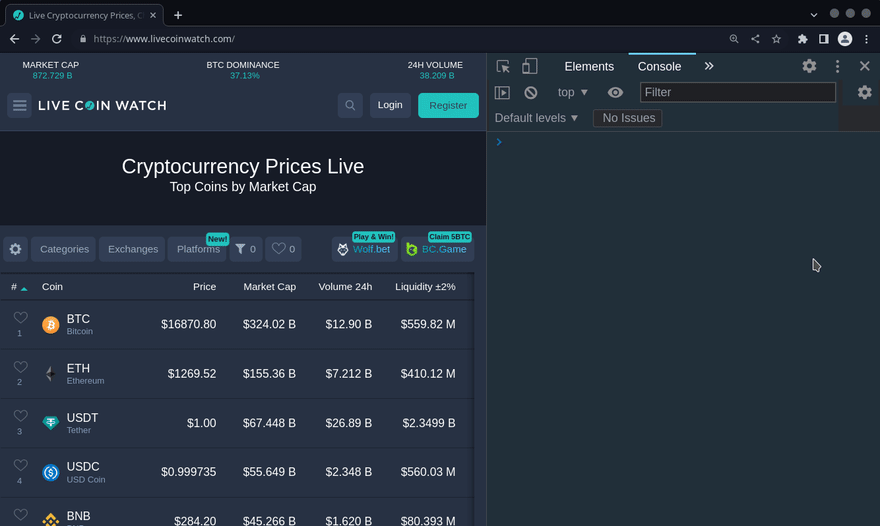Open the site search magnifier button

click(x=350, y=106)
